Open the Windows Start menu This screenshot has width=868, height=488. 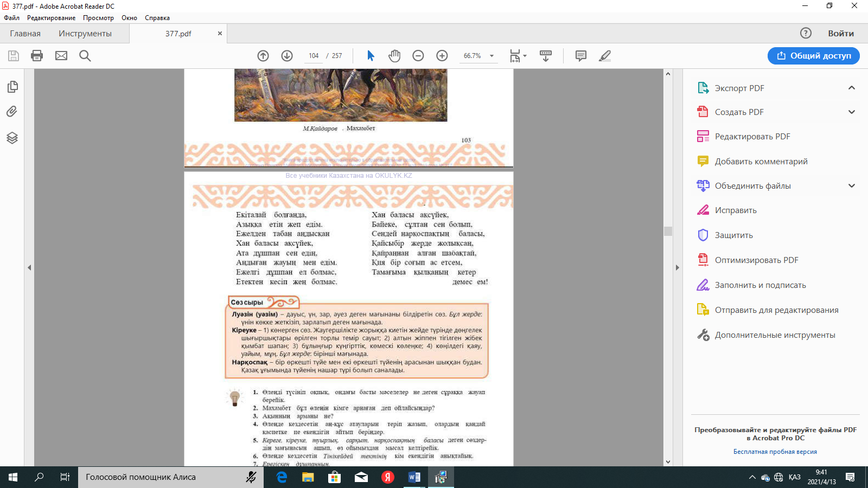pyautogui.click(x=13, y=477)
